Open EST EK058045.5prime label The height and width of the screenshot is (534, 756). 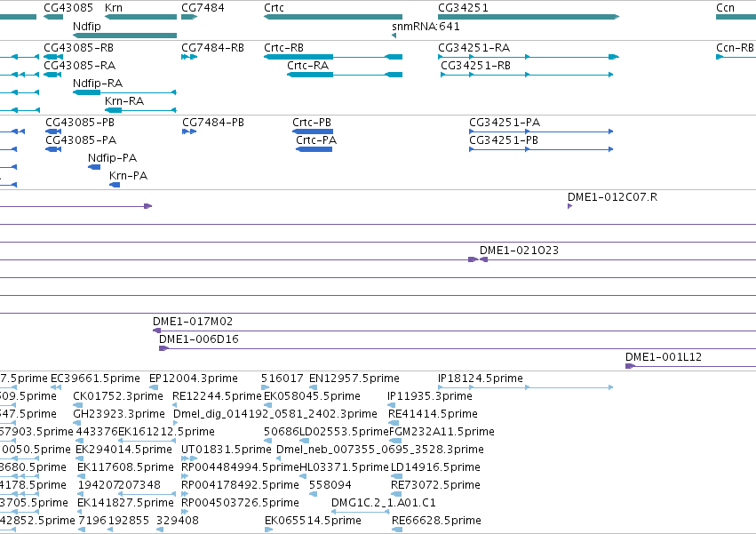tap(312, 396)
